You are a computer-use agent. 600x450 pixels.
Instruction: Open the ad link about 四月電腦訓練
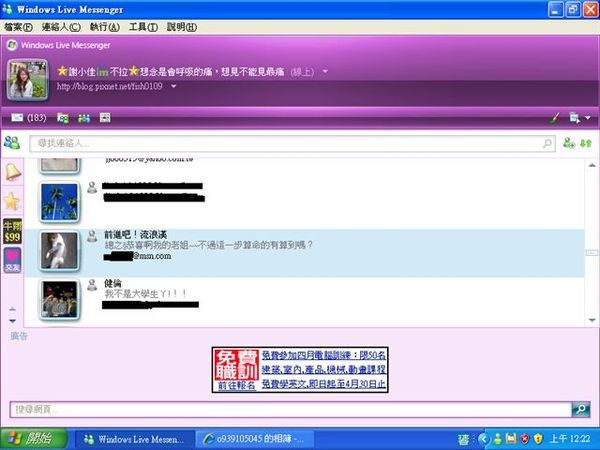tap(324, 355)
